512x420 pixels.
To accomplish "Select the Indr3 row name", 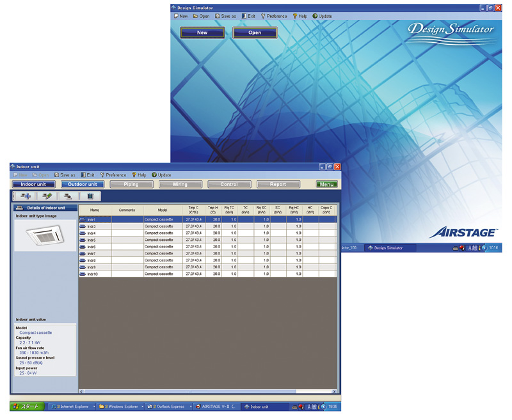I will 92,226.
